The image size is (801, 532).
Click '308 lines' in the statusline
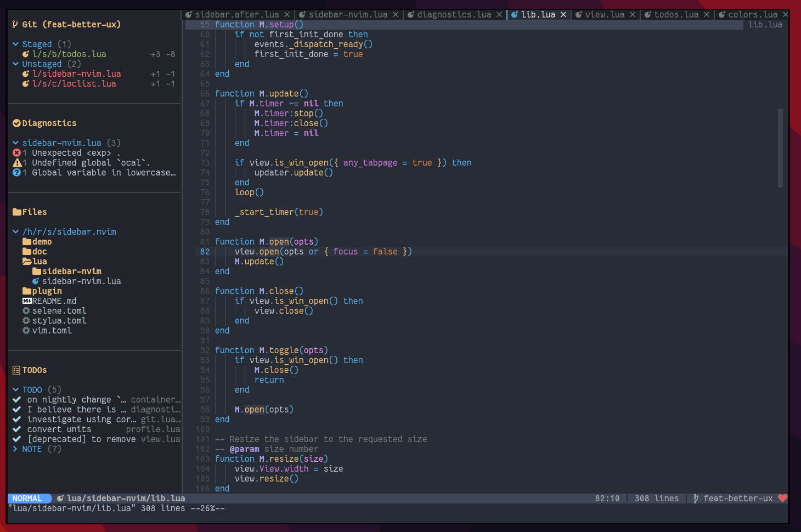coord(657,499)
